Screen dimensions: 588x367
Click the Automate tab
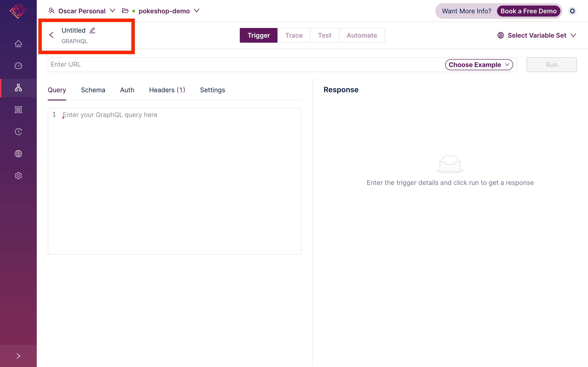pos(362,35)
